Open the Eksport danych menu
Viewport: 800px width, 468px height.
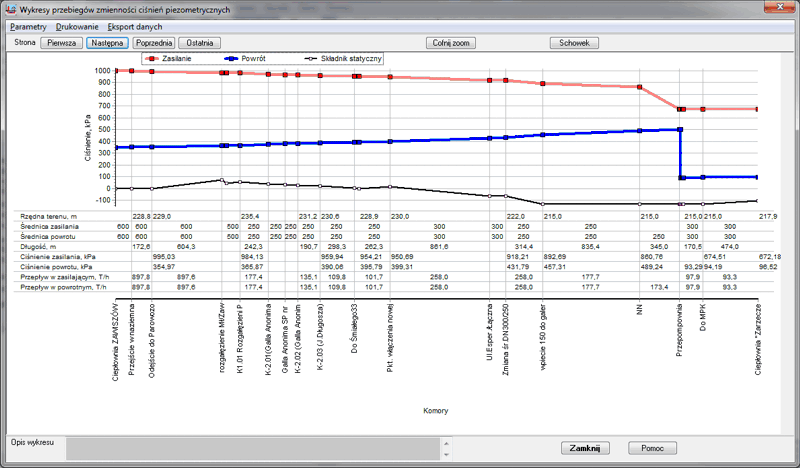[x=135, y=27]
